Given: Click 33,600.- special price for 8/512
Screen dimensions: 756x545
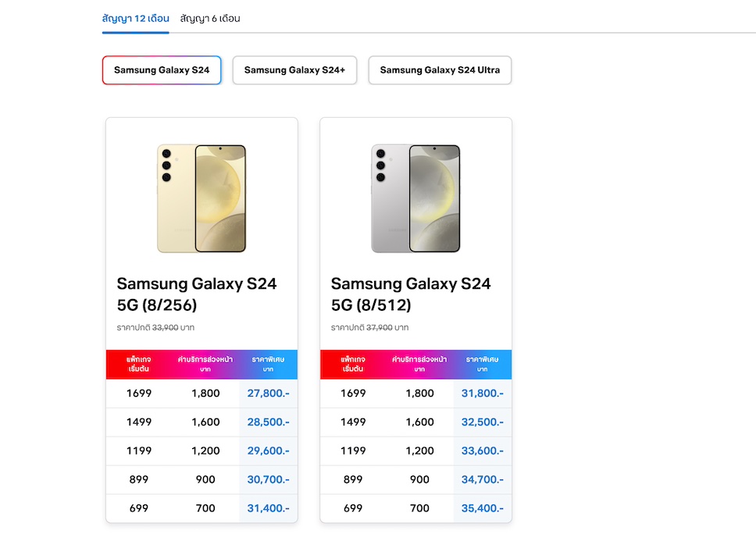Looking at the screenshot, I should click(482, 451).
